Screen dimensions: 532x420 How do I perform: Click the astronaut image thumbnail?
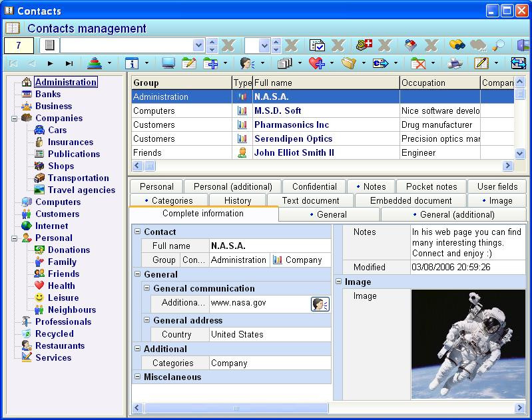[x=468, y=343]
